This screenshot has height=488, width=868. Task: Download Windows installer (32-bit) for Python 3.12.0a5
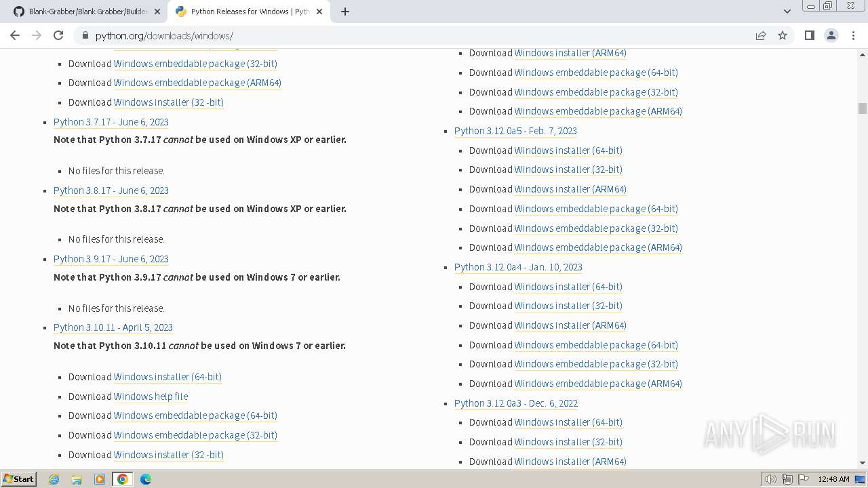[x=568, y=169]
